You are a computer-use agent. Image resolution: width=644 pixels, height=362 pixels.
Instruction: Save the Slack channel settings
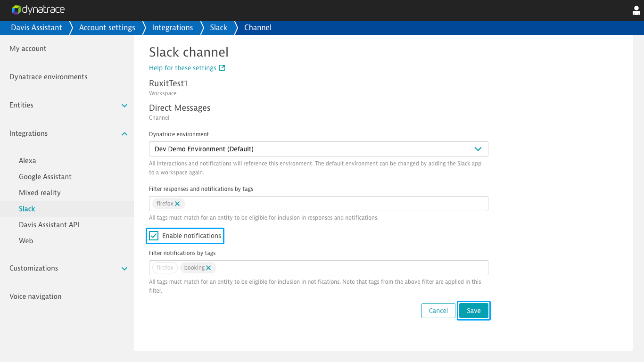pyautogui.click(x=474, y=311)
